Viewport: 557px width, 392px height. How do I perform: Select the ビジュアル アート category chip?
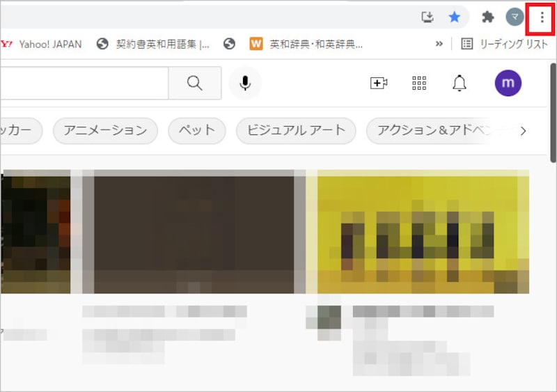coord(296,130)
